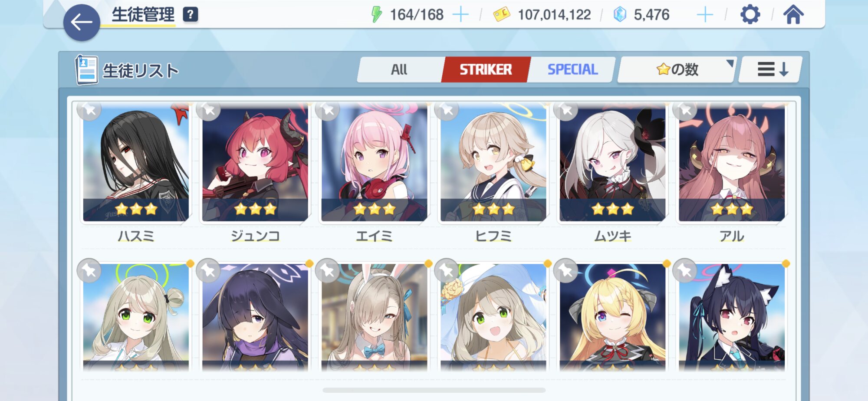Toggle favorite pin on ハスミ card
Image resolution: width=868 pixels, height=401 pixels.
pyautogui.click(x=89, y=110)
